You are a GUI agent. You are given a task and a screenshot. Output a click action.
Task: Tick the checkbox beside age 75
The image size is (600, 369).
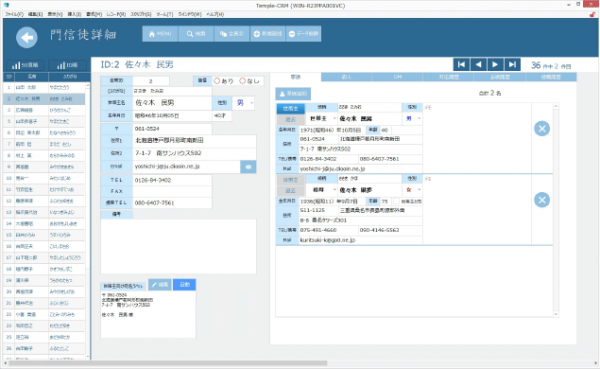click(x=396, y=201)
